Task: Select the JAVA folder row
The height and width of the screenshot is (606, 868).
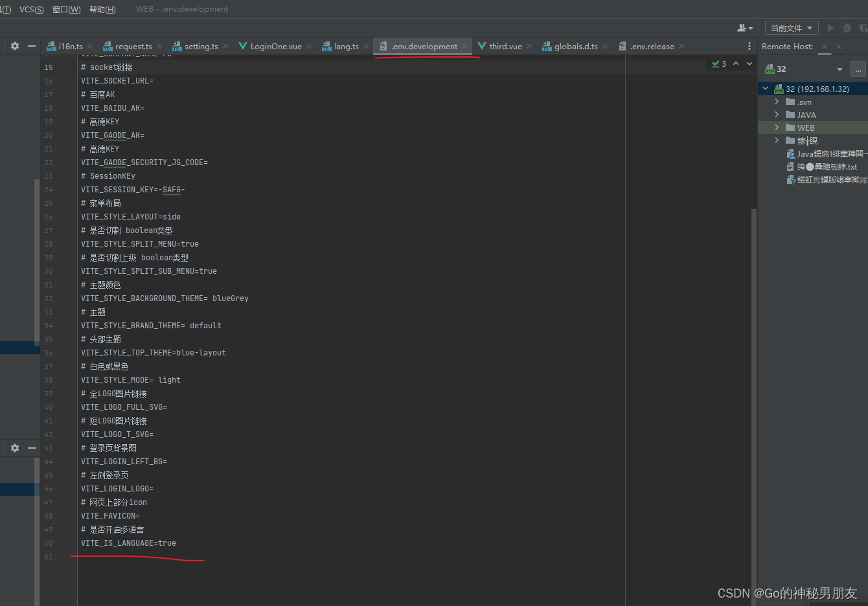Action: (813, 115)
